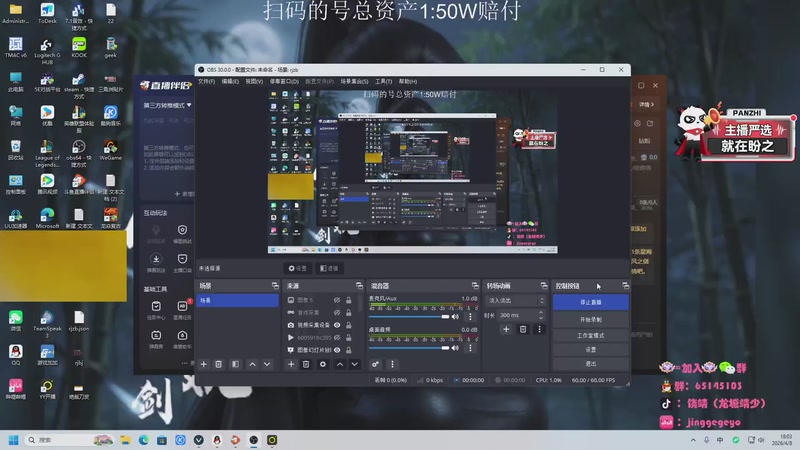Mute the 麦克风/Aux speaker icon

click(455, 317)
